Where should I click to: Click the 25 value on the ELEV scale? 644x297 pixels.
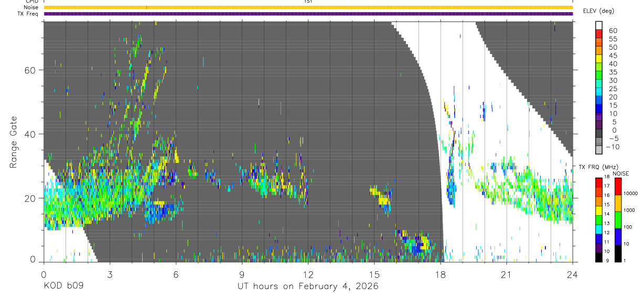pyautogui.click(x=613, y=89)
